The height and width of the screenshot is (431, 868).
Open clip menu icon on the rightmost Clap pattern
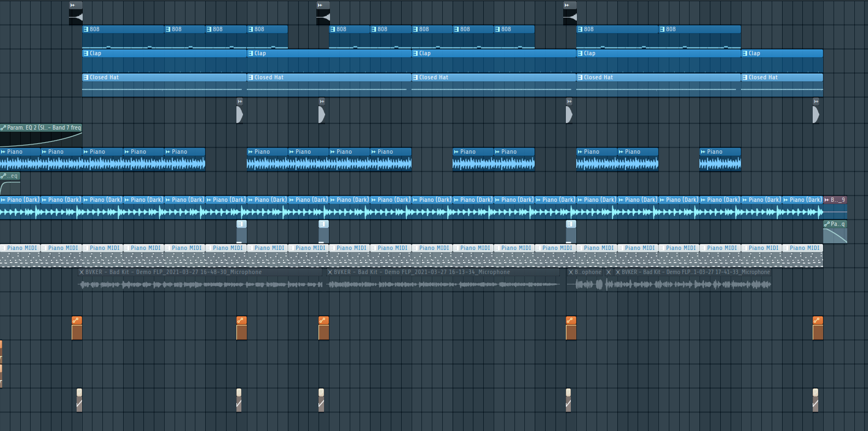pos(745,54)
